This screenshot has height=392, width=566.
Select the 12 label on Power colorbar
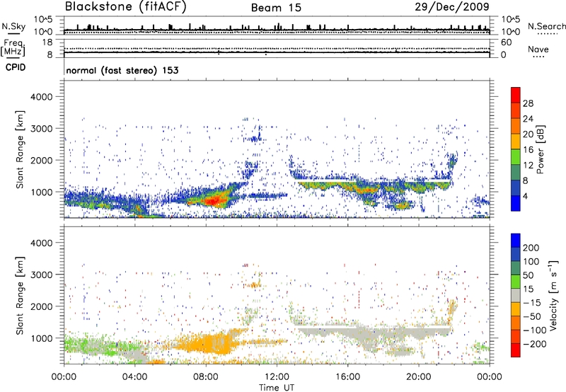pos(528,166)
